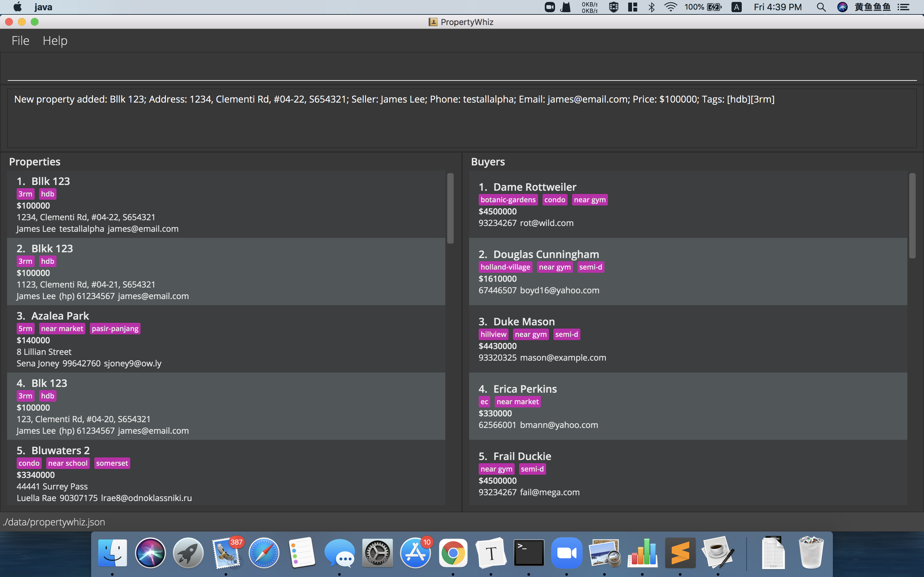The image size is (924, 577).
Task: Open Sublime Text from the dock
Action: click(680, 553)
